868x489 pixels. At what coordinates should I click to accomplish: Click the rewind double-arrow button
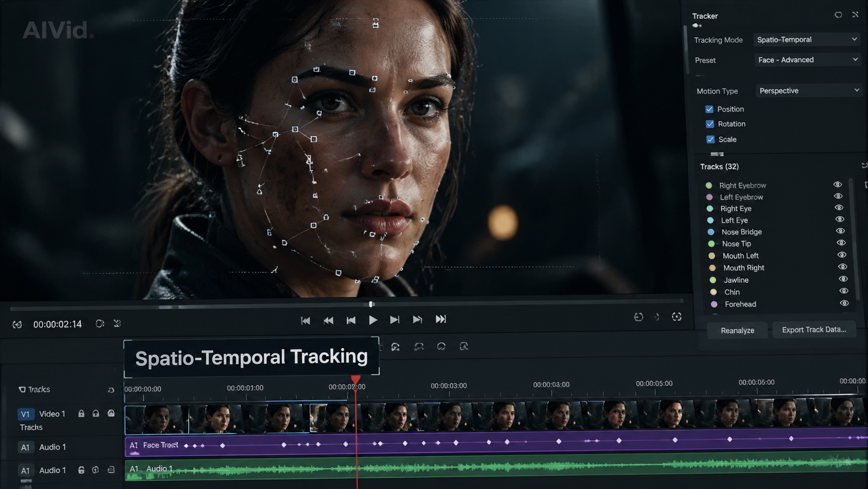click(329, 321)
